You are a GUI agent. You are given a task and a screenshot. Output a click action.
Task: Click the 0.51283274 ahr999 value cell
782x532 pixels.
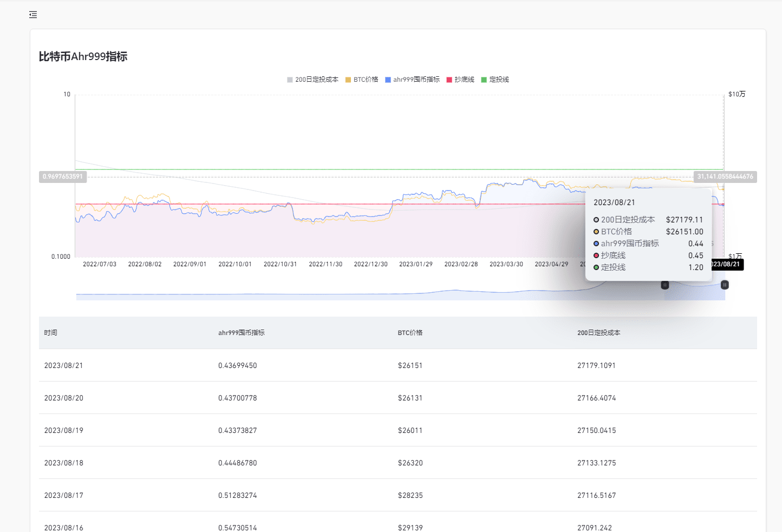tap(238, 495)
